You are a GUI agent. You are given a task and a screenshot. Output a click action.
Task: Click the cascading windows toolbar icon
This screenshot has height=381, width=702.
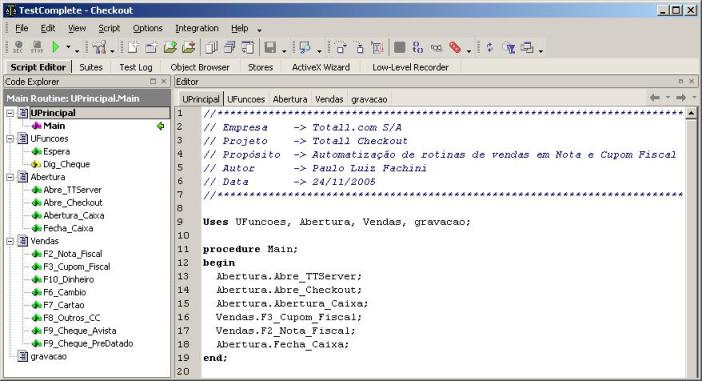pos(230,47)
